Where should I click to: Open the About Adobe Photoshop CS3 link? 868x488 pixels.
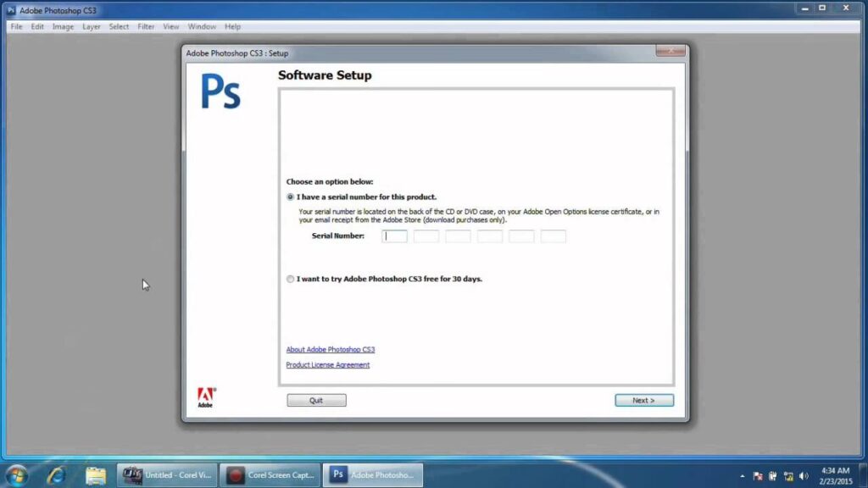(x=330, y=349)
